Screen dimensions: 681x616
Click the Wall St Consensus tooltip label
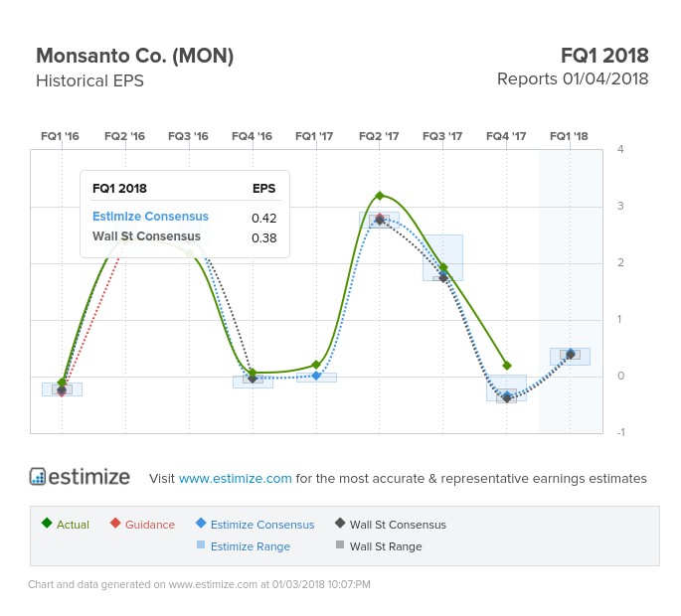[146, 236]
